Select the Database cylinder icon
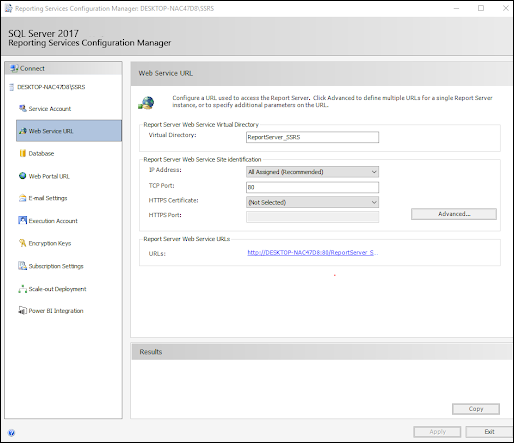The height and width of the screenshot is (443, 514). click(x=23, y=153)
